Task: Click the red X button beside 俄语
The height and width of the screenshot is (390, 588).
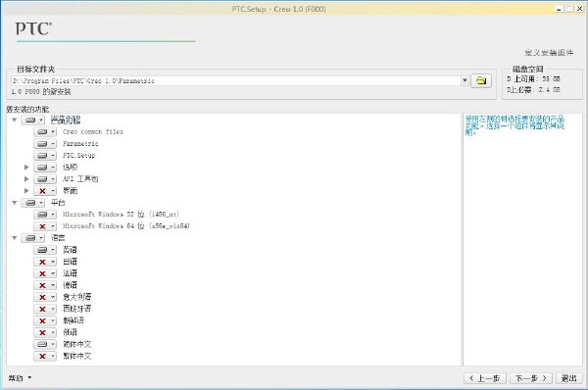Action: (45, 332)
